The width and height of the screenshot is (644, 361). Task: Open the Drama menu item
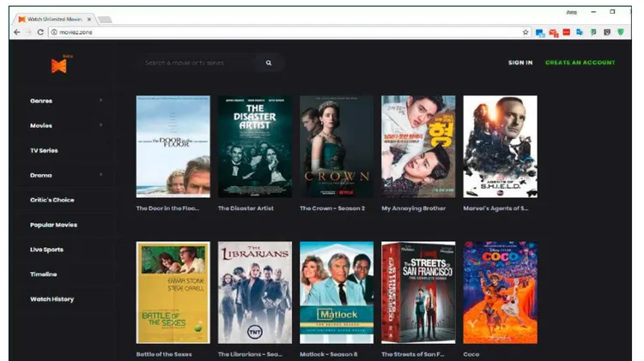[41, 175]
